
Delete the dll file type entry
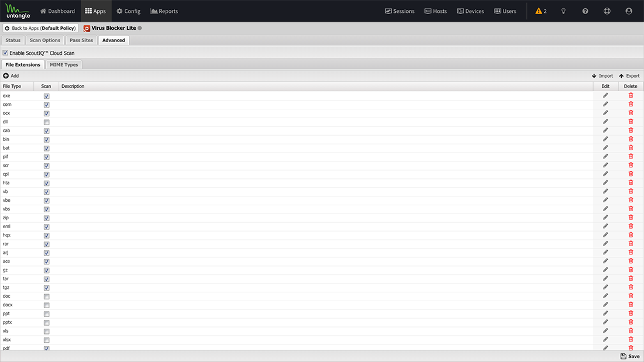[x=631, y=122]
